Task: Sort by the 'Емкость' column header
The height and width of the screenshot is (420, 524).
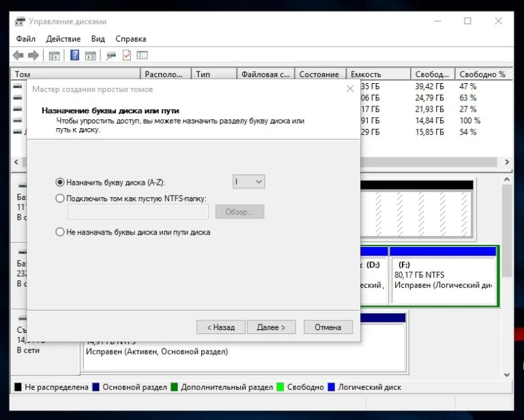Action: pyautogui.click(x=378, y=74)
